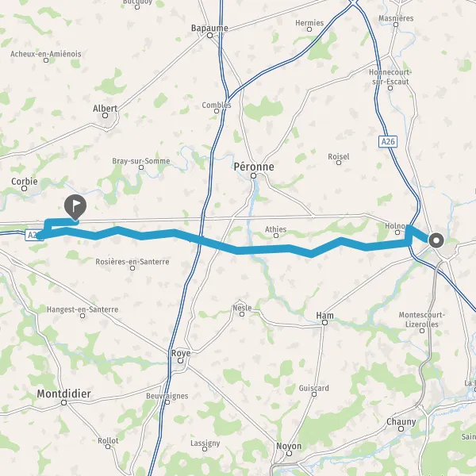Click the Bray-sur-Somme town label
The image size is (476, 476).
(141, 161)
